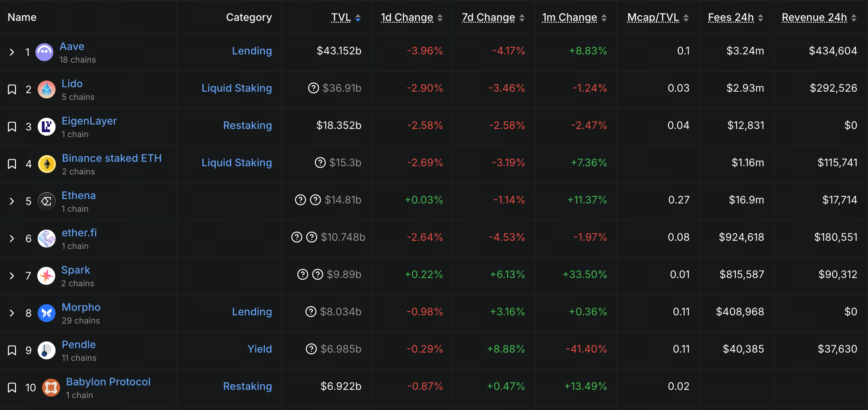The width and height of the screenshot is (868, 410).
Task: Sort by Revenue 24h column header
Action: click(x=814, y=18)
